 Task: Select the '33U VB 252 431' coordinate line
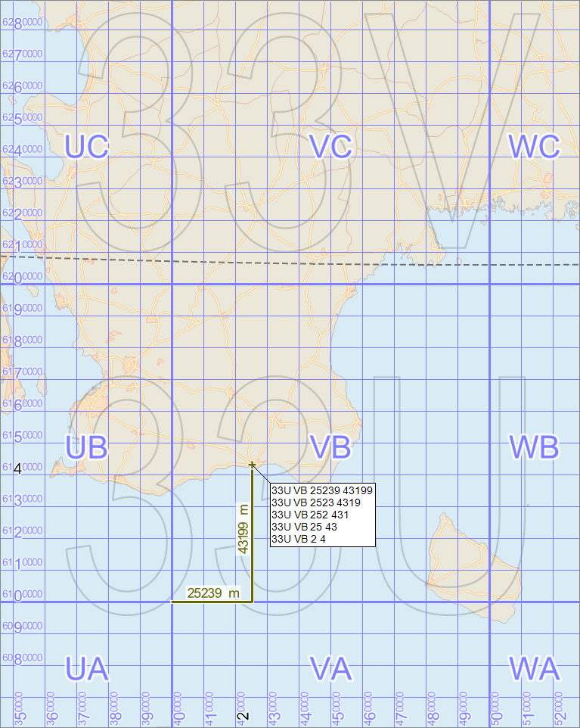(x=310, y=515)
